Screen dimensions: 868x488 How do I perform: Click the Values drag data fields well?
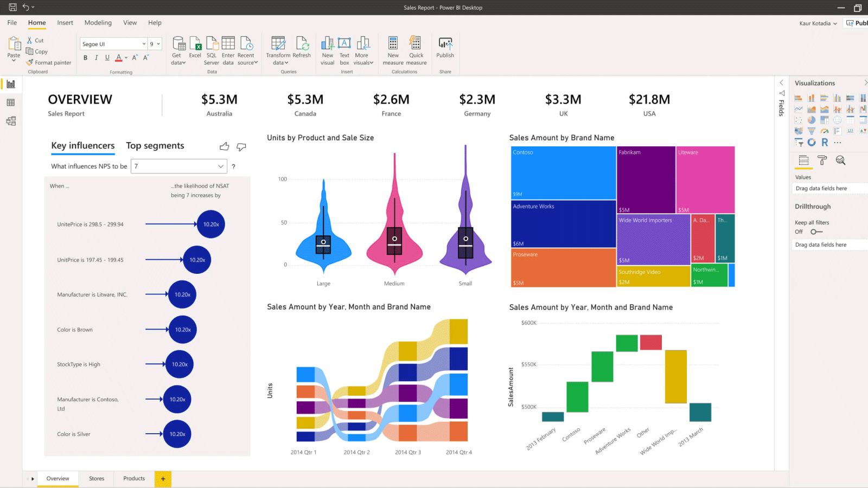(x=831, y=189)
